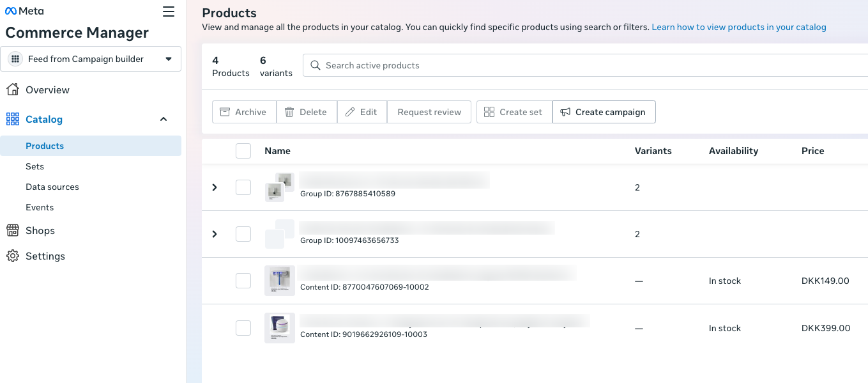868x383 pixels.
Task: Open the hamburger menu icon
Action: tap(169, 12)
